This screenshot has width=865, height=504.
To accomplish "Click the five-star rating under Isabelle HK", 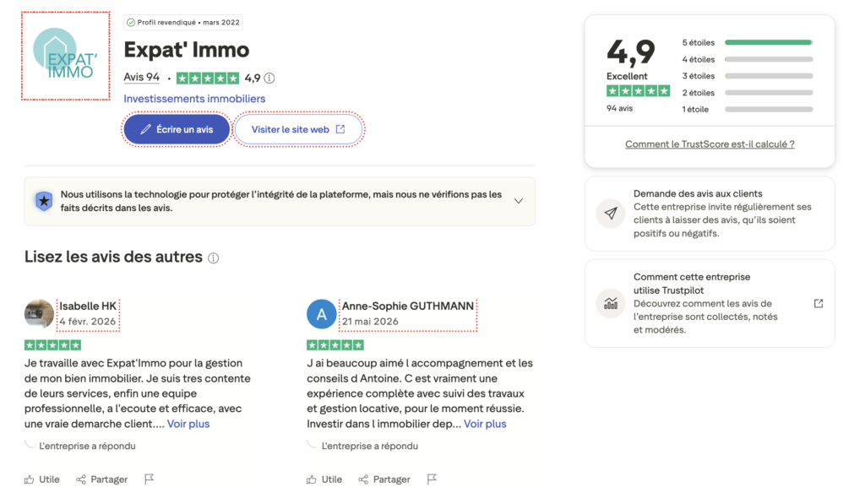I will tap(52, 345).
